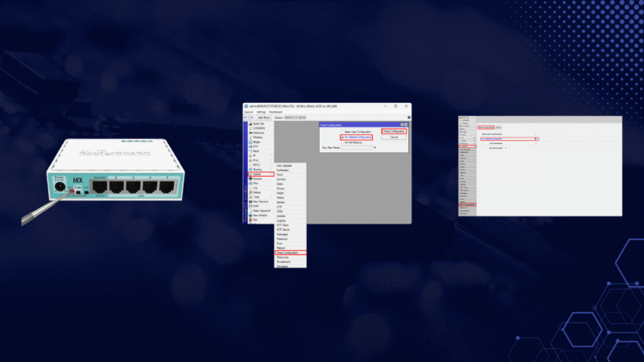
Task: Click Cancel button in WebFig page
Action: (x=498, y=127)
